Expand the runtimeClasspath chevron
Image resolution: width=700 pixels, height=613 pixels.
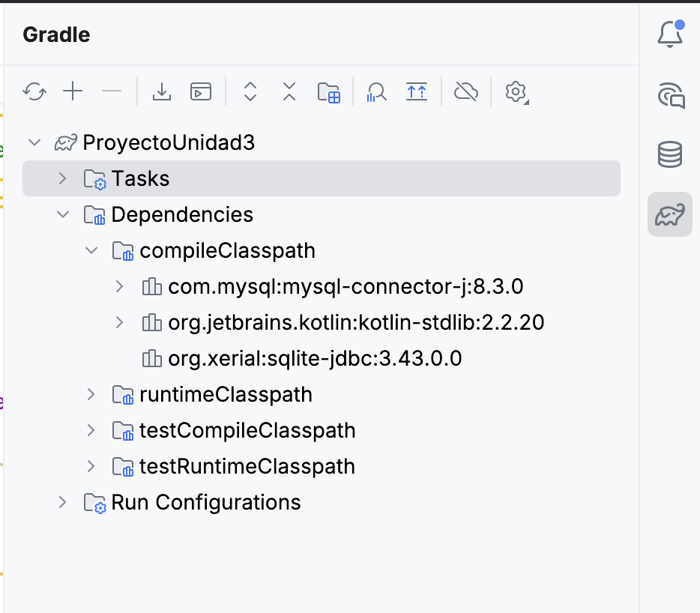pos(91,394)
